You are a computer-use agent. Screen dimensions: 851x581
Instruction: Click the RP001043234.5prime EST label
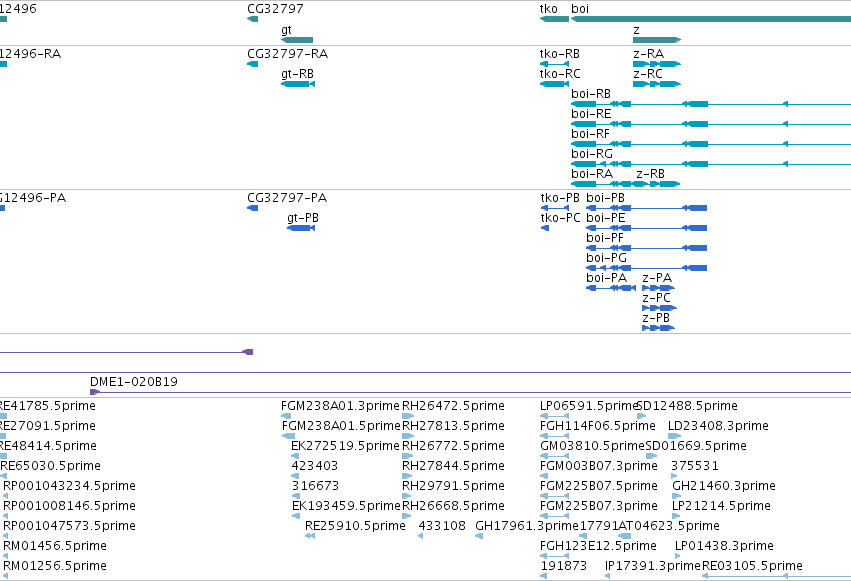point(69,486)
